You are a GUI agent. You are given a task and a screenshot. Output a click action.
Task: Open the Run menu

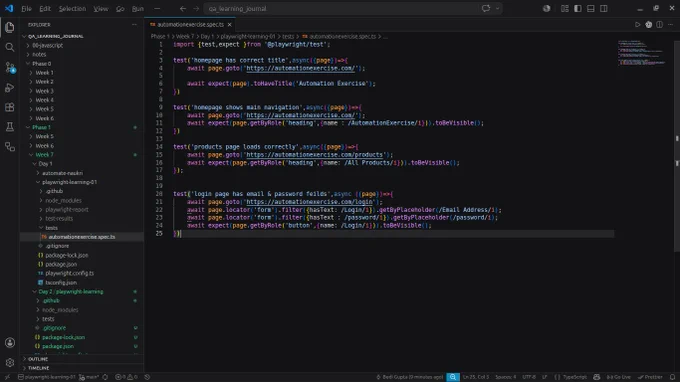pyautogui.click(x=137, y=9)
